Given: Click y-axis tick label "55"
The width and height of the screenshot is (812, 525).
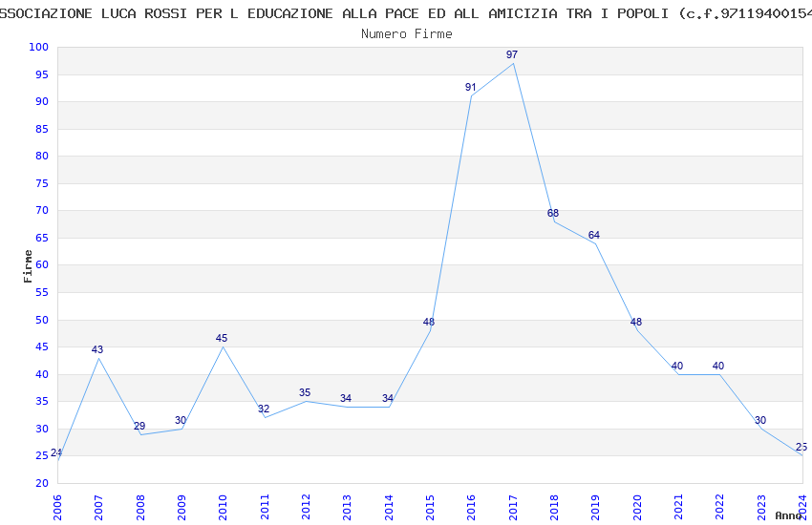Looking at the screenshot, I should point(42,292).
